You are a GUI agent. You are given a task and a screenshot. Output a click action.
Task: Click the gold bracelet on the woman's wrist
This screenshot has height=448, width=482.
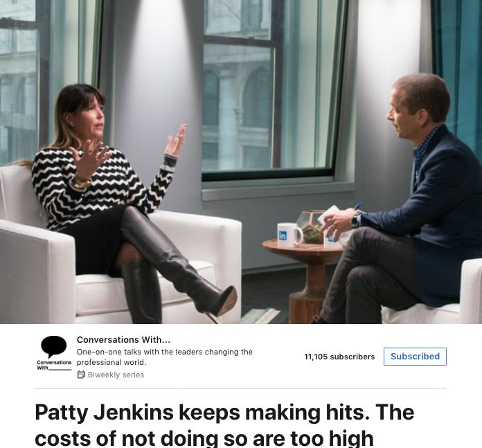(81, 183)
